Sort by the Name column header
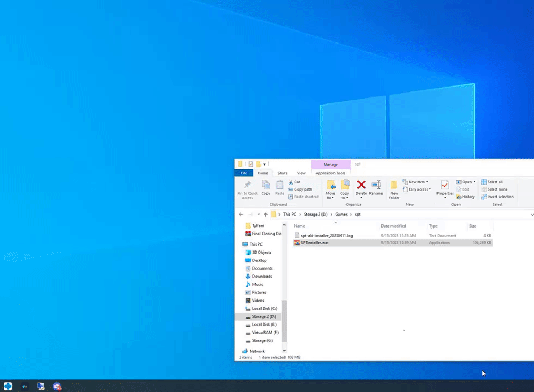Viewport: 534px width, 392px height. [335, 226]
